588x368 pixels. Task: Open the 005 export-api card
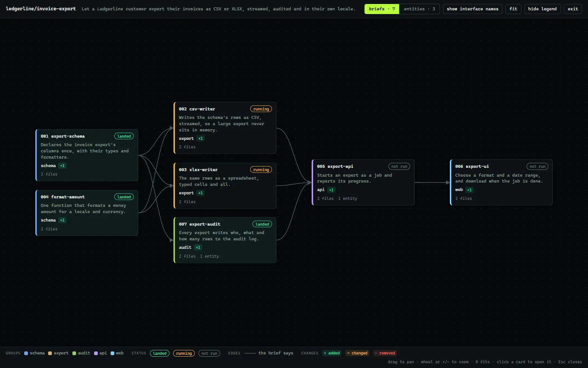click(363, 182)
